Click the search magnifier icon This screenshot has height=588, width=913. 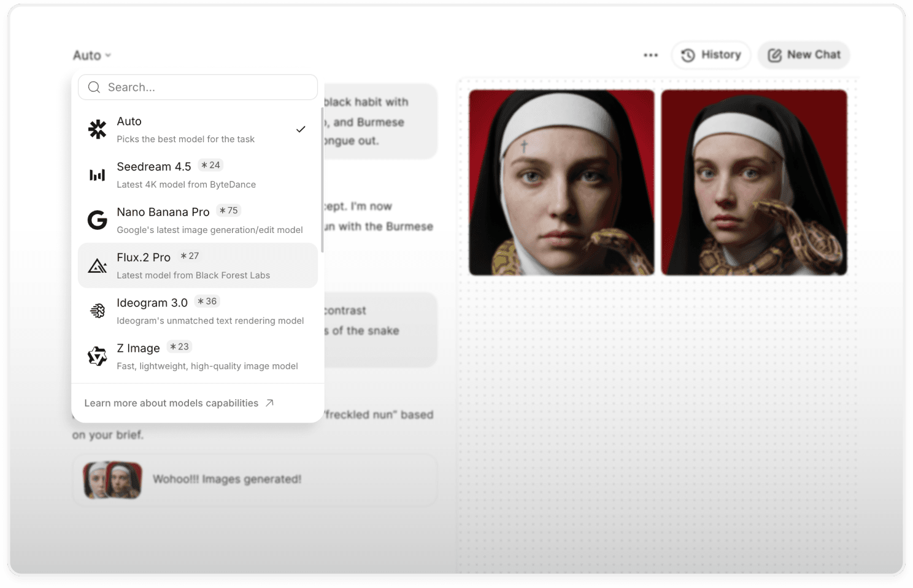(94, 87)
